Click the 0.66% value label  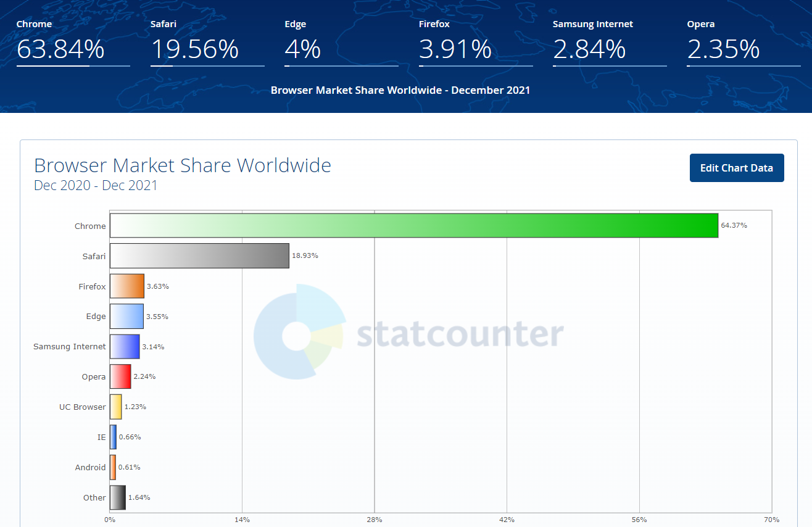click(x=130, y=437)
